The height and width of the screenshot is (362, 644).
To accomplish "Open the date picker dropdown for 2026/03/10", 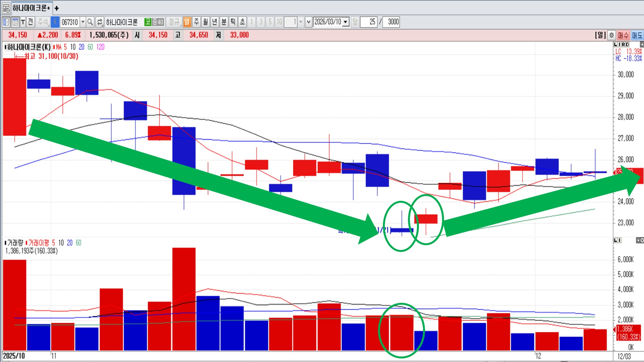I will click(346, 22).
